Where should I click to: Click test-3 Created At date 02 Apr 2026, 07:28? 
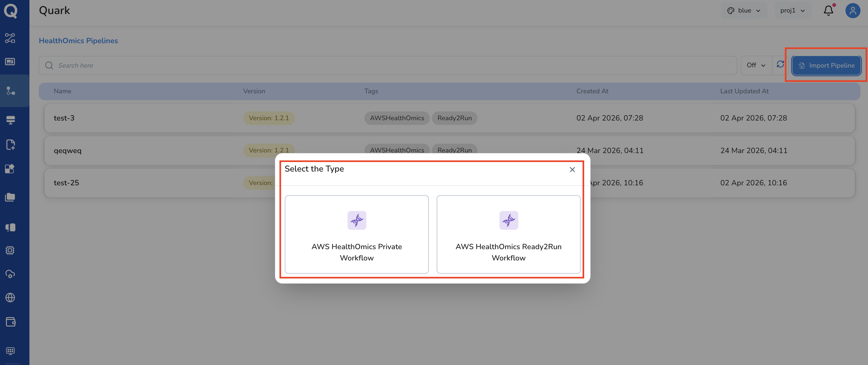(x=610, y=118)
